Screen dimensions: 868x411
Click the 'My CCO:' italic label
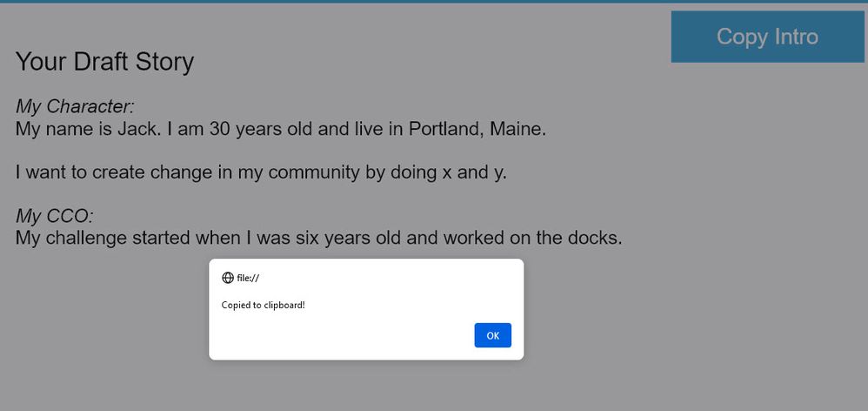tap(54, 216)
